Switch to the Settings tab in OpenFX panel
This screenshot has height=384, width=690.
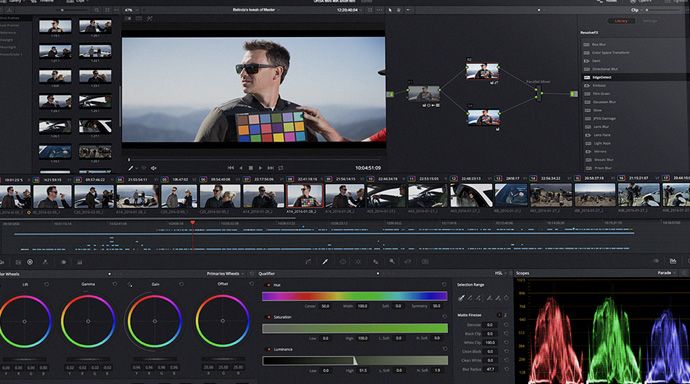(650, 21)
